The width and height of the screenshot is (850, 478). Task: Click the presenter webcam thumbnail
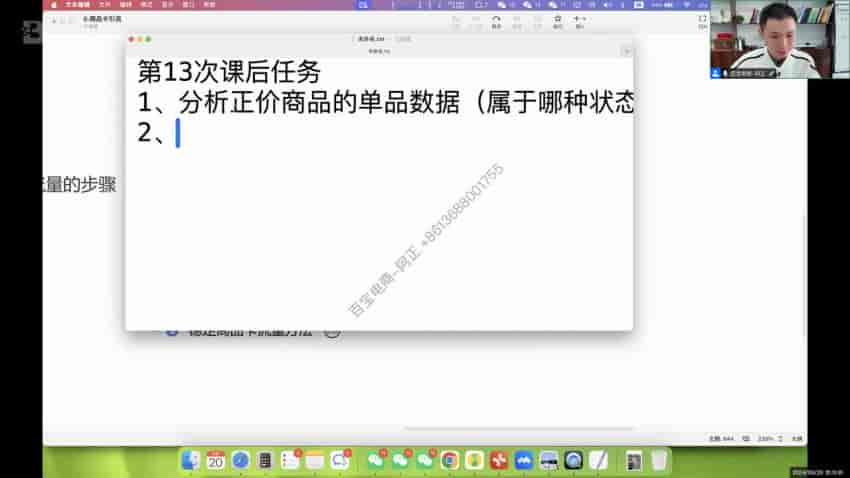(x=780, y=39)
